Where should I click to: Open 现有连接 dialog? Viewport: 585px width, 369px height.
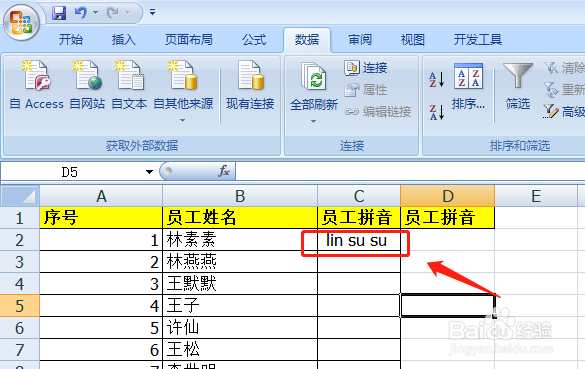click(x=250, y=85)
